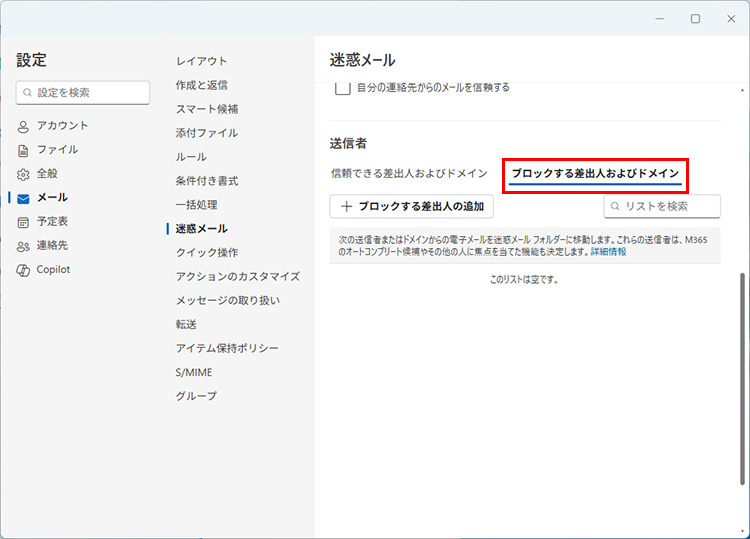Click the Files document icon in sidebar

(24, 150)
